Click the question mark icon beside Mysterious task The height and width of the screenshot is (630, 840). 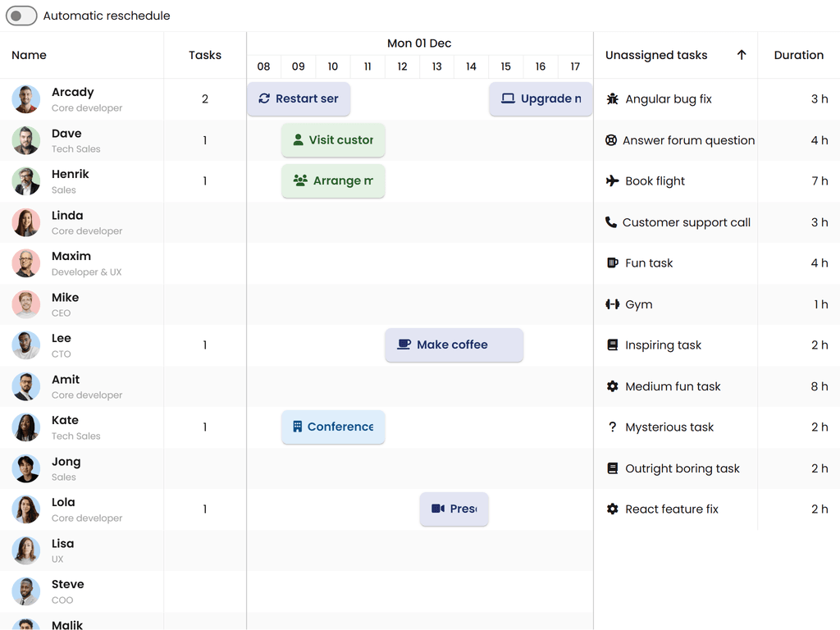click(x=612, y=427)
